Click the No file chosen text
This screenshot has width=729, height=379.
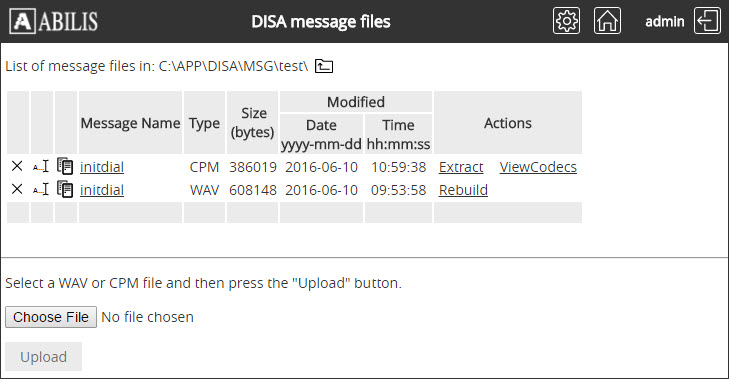(x=147, y=317)
